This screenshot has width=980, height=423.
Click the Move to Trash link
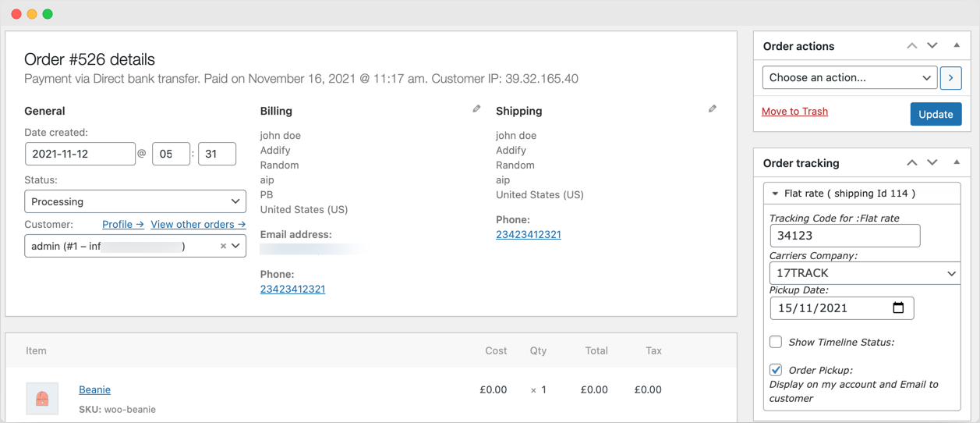coord(794,112)
